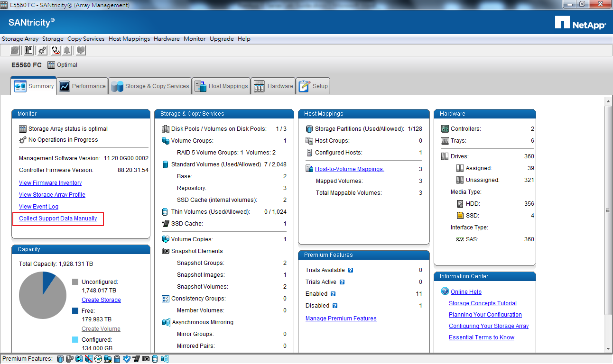Click the dark blue Free capacity legend swatch

75,311
